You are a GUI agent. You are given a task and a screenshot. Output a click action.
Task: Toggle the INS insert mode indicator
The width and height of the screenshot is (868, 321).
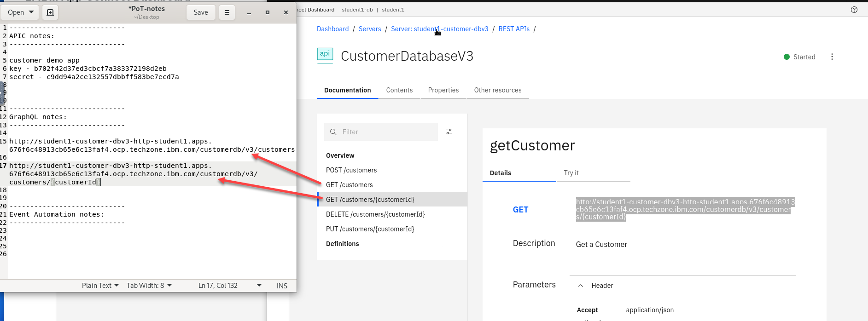pyautogui.click(x=282, y=286)
